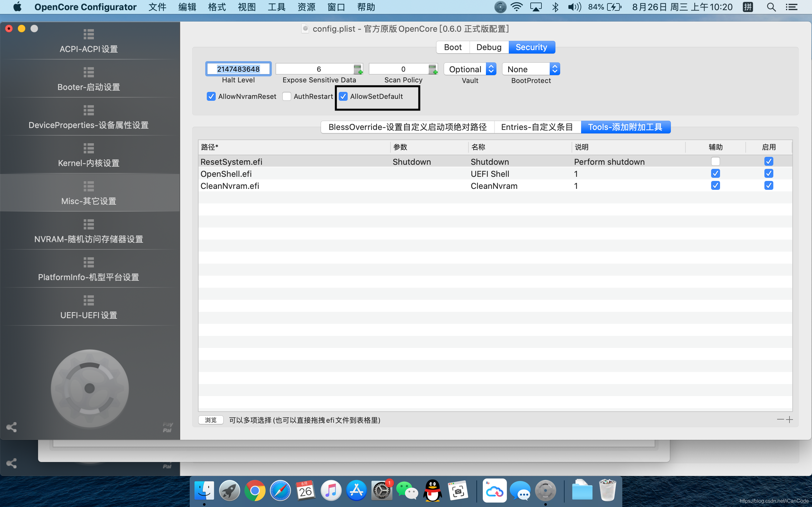Click the Tools-添加附加工具 tab
This screenshot has width=812, height=507.
[x=625, y=127]
